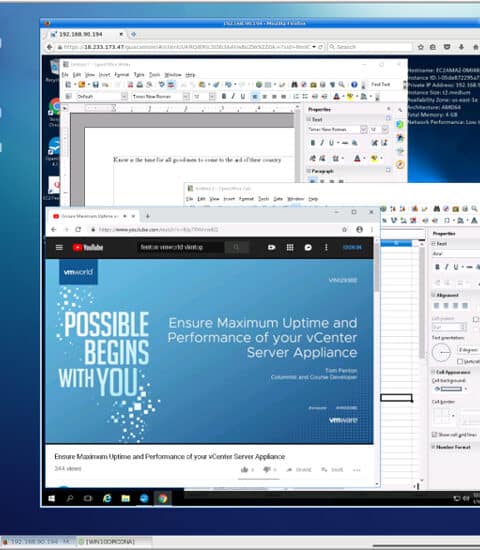Click the Firefox downloads arrow icon
This screenshot has height=550, width=480.
click(461, 47)
